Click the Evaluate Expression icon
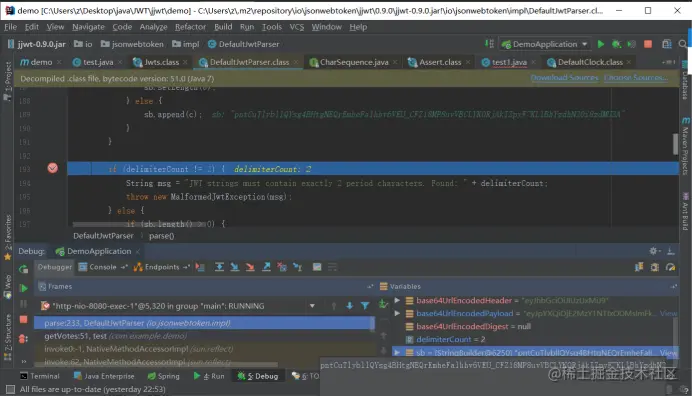 pyautogui.click(x=317, y=267)
